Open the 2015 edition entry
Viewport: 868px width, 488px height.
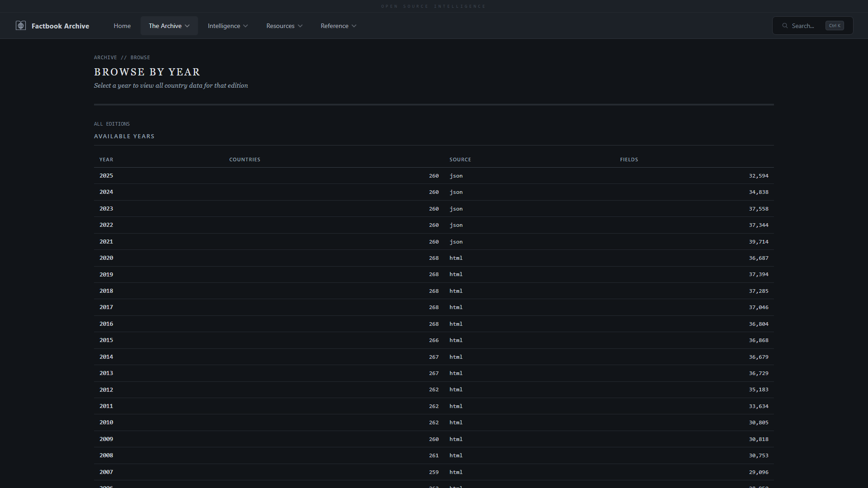point(106,340)
